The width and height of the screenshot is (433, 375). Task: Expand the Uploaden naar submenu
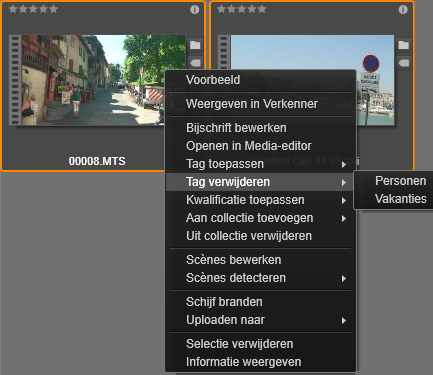click(260, 320)
